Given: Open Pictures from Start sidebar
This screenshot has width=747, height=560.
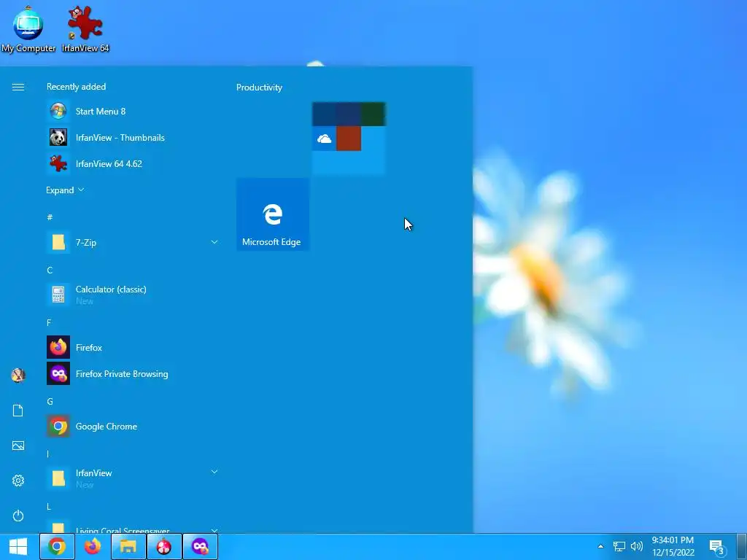Looking at the screenshot, I should [x=18, y=446].
